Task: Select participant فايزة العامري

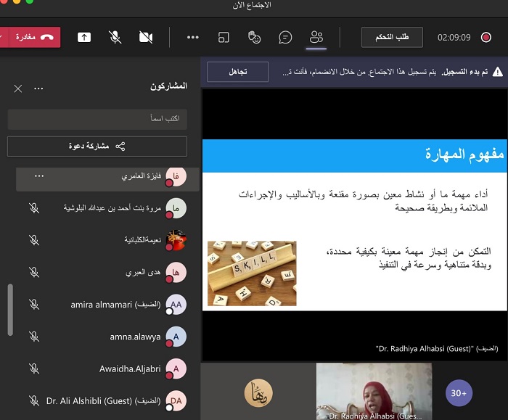Action: point(107,179)
